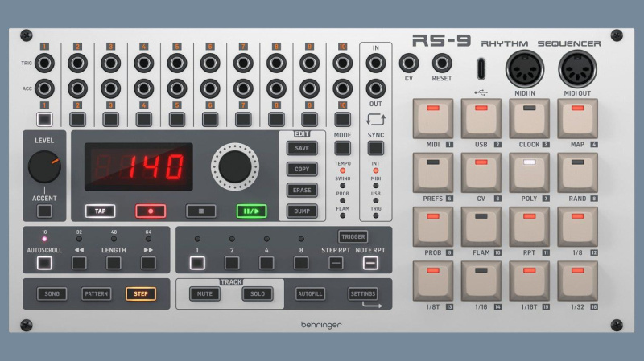This screenshot has height=361, width=644.
Task: Click the MIDI OUT DIN socket
Action: pos(577,69)
